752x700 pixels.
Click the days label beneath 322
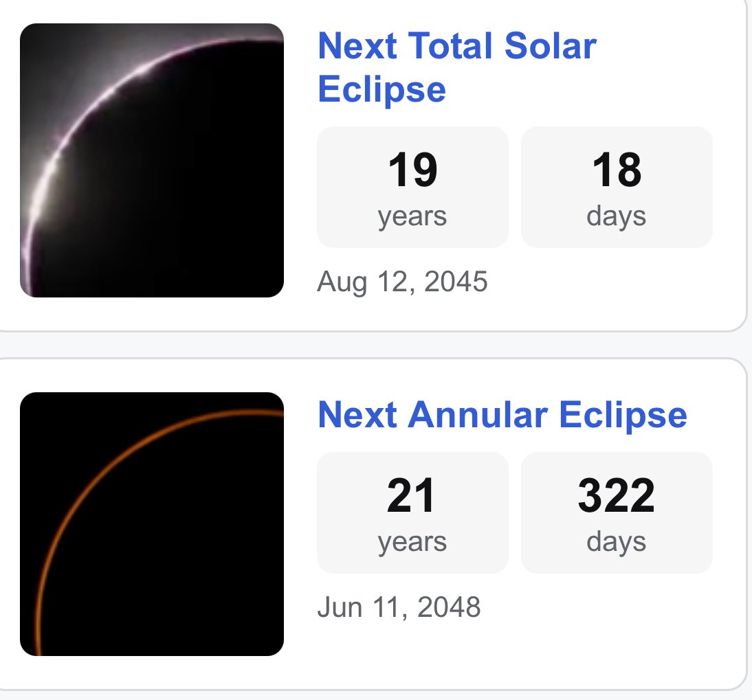(617, 543)
